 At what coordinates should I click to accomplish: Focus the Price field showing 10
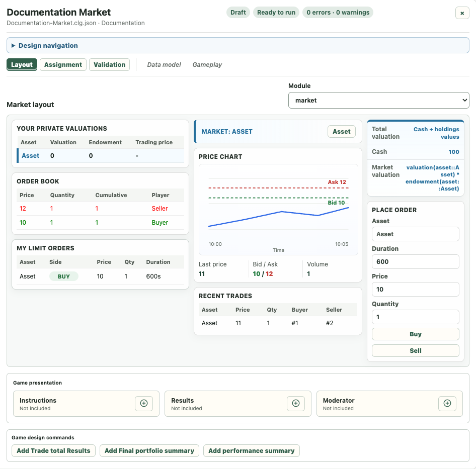click(x=415, y=290)
